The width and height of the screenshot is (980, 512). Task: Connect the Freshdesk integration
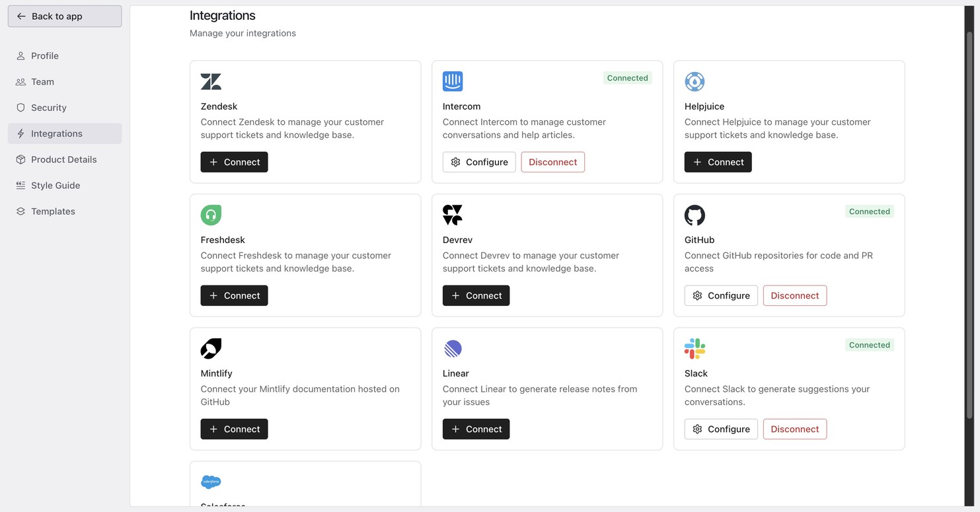234,295
